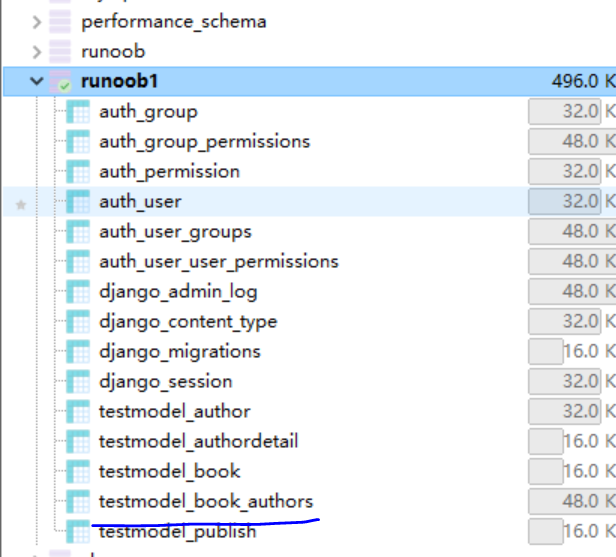616x557 pixels.
Task: Click the auth_group table icon
Action: pos(78,112)
